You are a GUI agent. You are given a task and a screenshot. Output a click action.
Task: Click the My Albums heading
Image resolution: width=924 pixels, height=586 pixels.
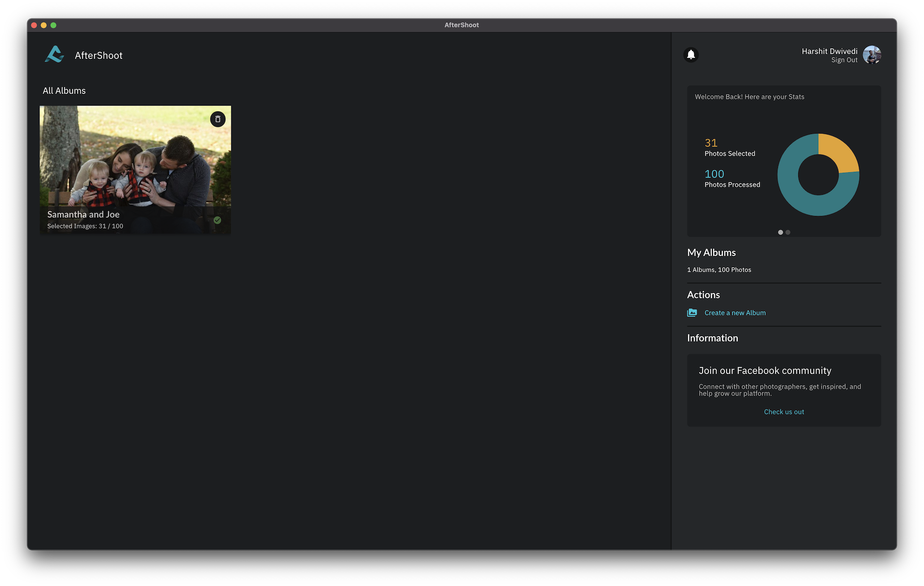click(x=711, y=252)
